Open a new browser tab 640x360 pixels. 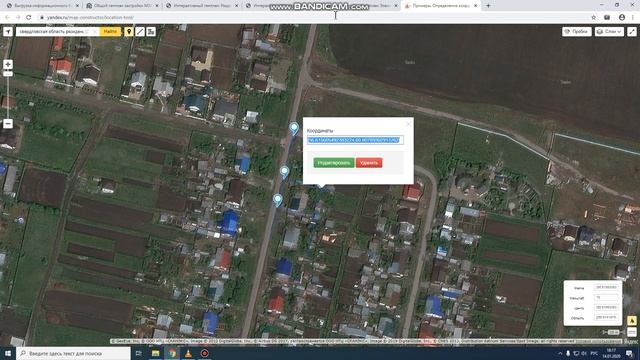pyautogui.click(x=488, y=6)
